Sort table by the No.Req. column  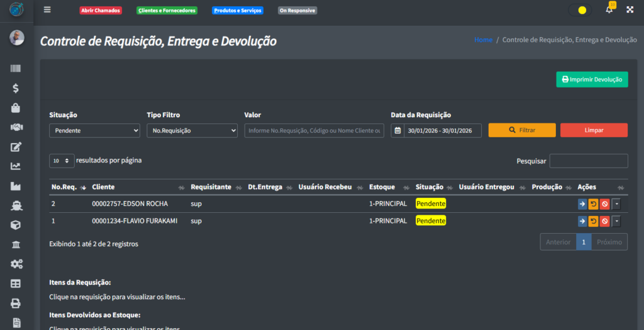tap(66, 187)
